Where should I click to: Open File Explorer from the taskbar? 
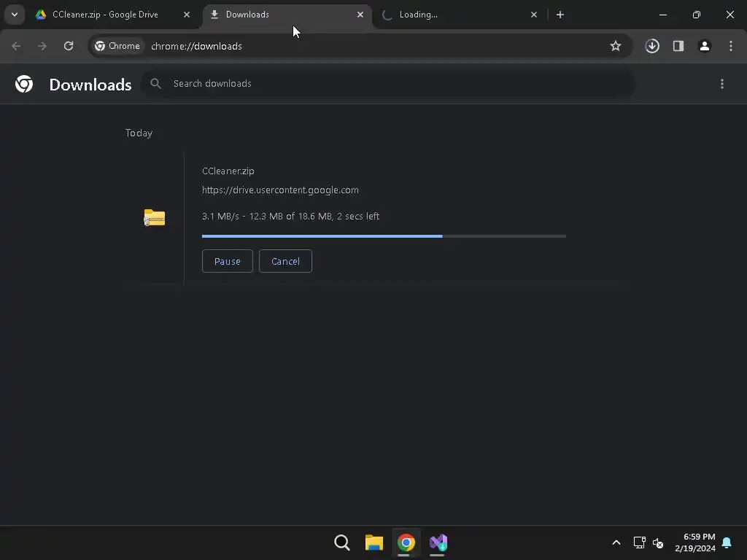click(x=374, y=542)
